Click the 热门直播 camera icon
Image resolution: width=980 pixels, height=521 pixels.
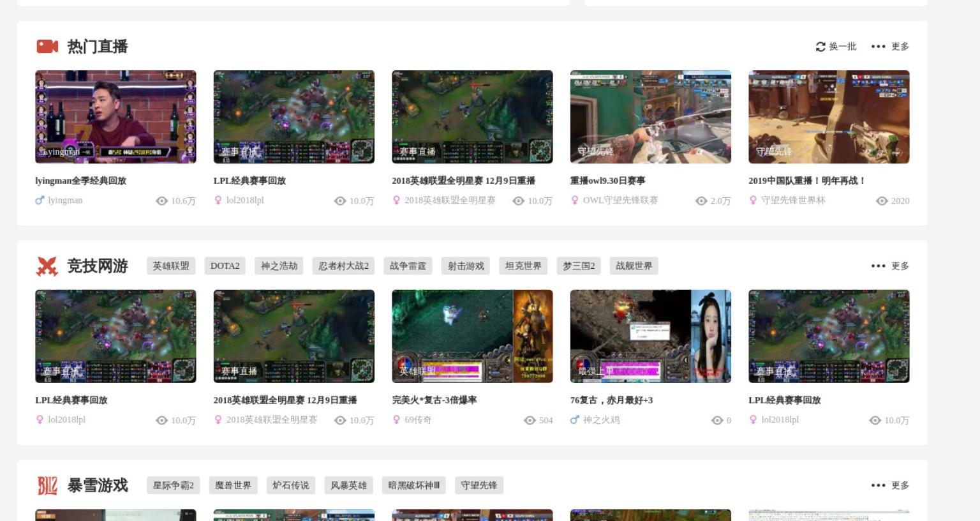click(x=47, y=46)
